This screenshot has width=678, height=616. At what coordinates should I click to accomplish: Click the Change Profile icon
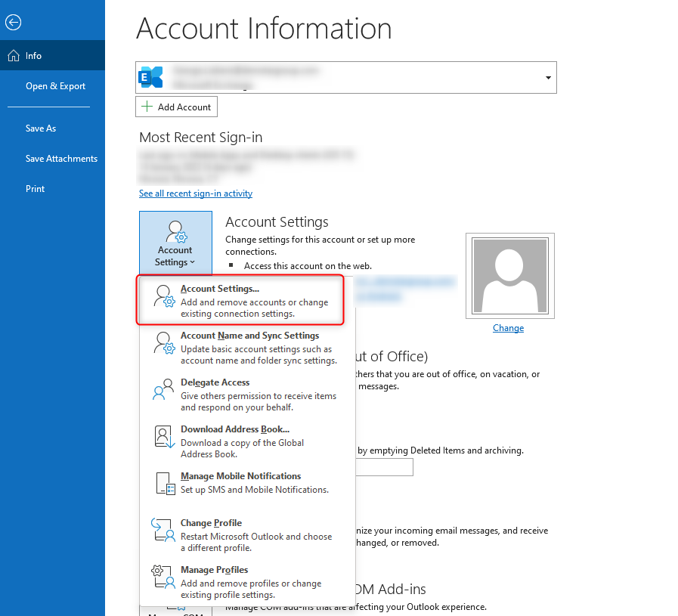pyautogui.click(x=164, y=530)
